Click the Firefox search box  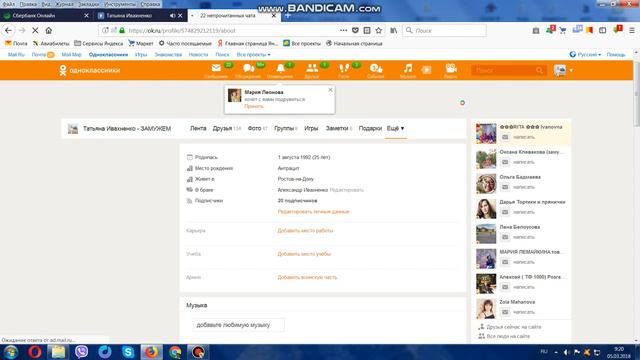point(444,31)
